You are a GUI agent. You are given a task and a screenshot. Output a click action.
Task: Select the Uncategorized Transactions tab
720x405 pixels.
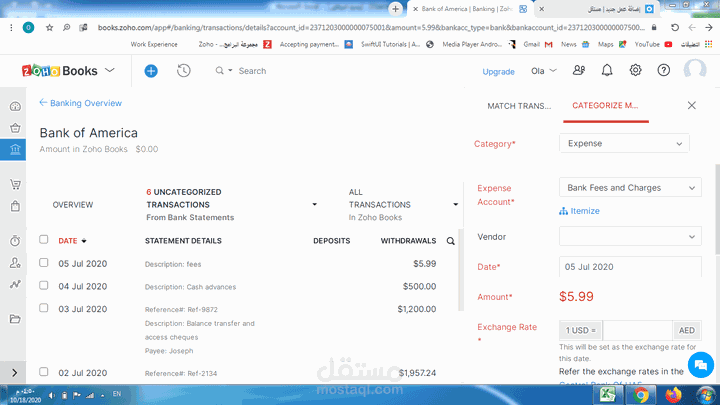(x=190, y=205)
